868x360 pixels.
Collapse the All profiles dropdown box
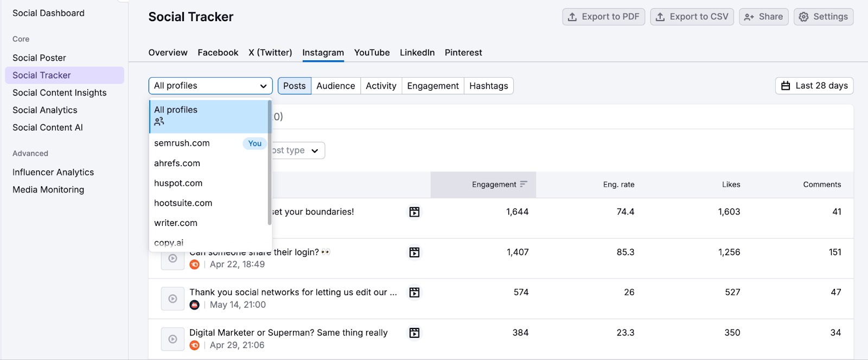210,86
